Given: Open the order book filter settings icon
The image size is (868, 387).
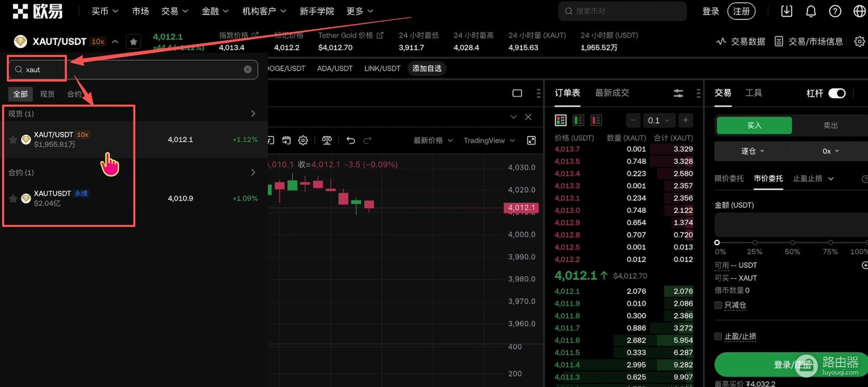Looking at the screenshot, I should click(678, 93).
